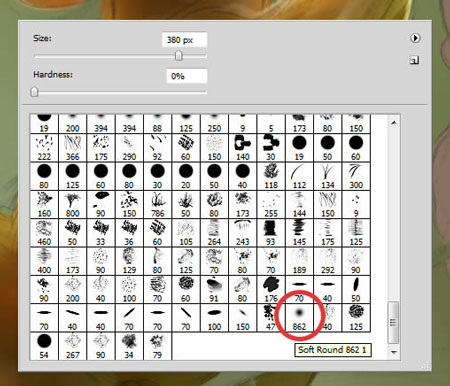This screenshot has height=386, width=450.
Task: Pick the hard round brush labeled 20
Action: coord(186,176)
